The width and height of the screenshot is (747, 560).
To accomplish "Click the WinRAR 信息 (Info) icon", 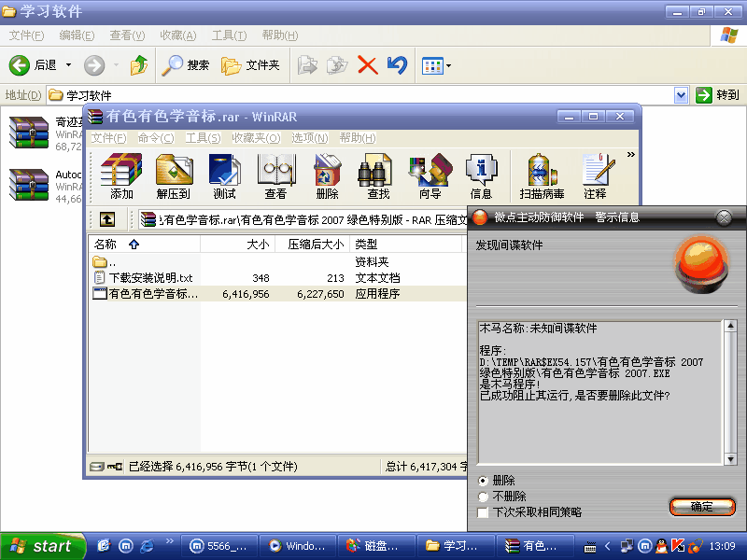I will point(481,176).
